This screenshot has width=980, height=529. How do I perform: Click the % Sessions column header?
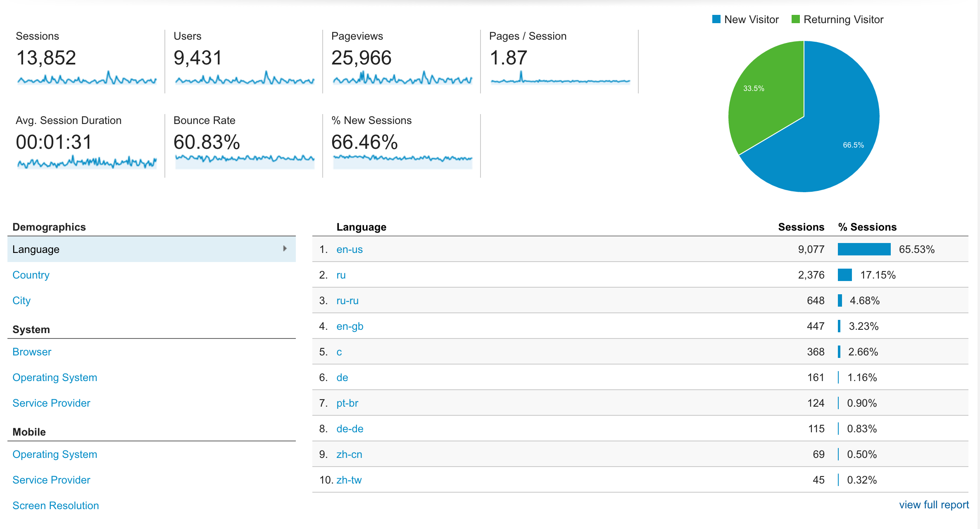click(867, 227)
